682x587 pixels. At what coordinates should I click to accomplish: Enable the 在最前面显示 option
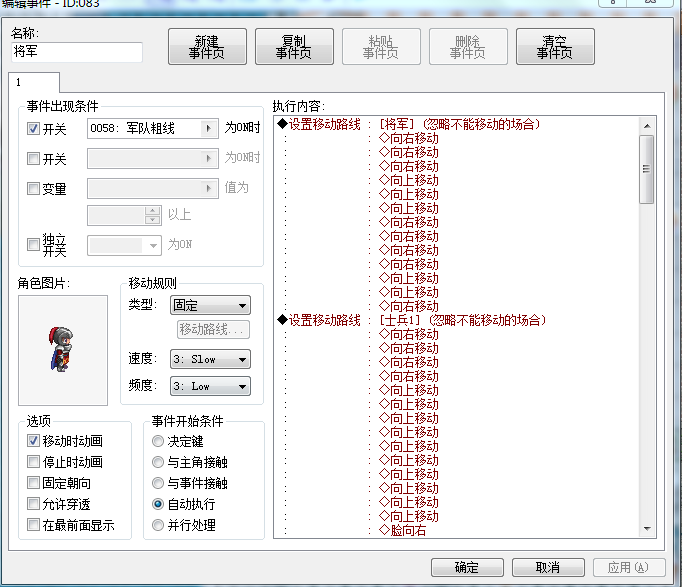(x=33, y=524)
